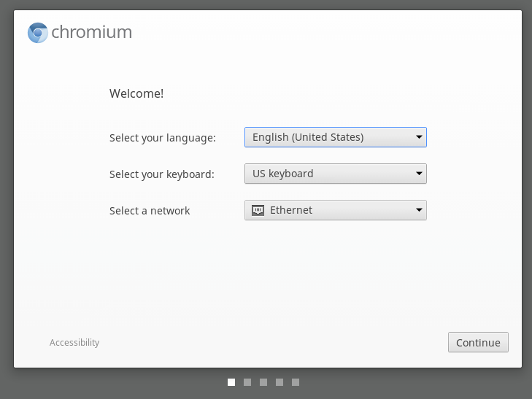Image resolution: width=532 pixels, height=399 pixels.
Task: Click the Ethernet network icon
Action: coord(258,210)
